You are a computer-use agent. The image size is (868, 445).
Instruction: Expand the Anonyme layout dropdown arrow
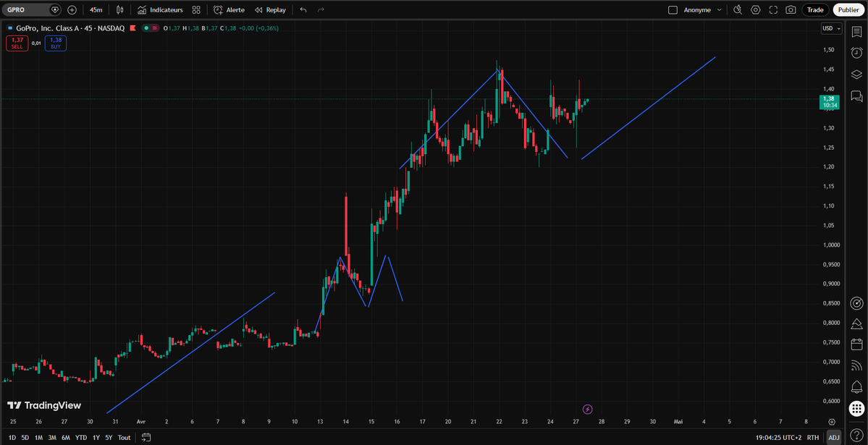pyautogui.click(x=719, y=10)
